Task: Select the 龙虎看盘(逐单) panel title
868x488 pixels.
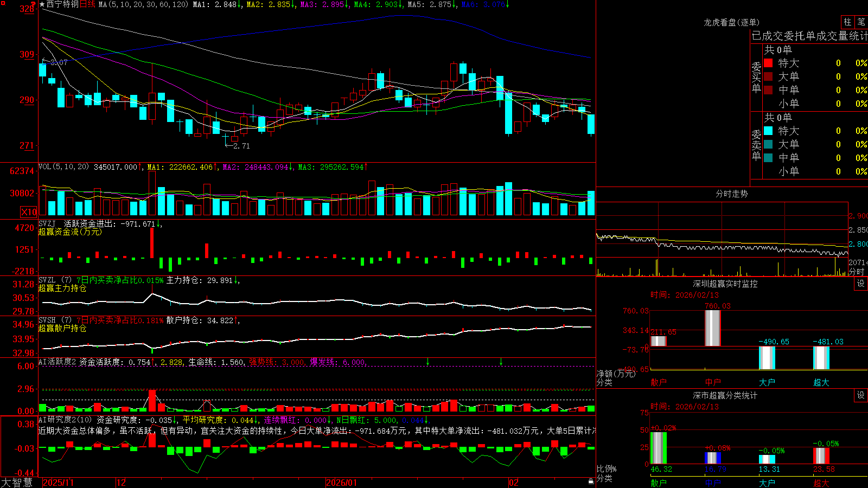Action: coord(731,22)
